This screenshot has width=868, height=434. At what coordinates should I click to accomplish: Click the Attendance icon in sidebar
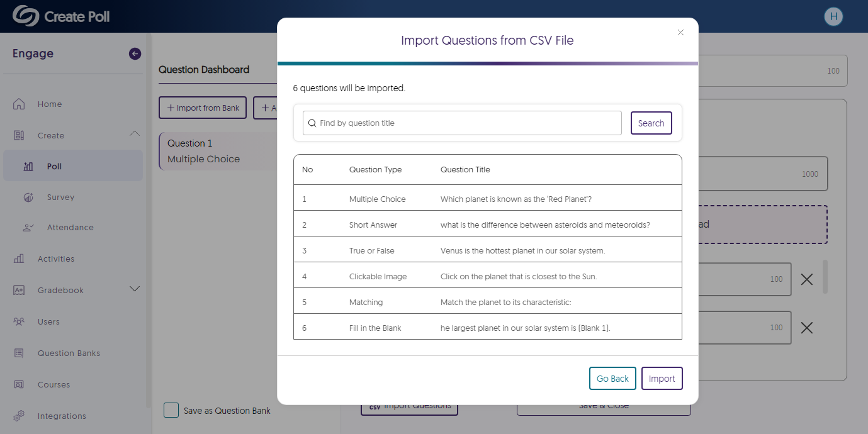(28, 228)
